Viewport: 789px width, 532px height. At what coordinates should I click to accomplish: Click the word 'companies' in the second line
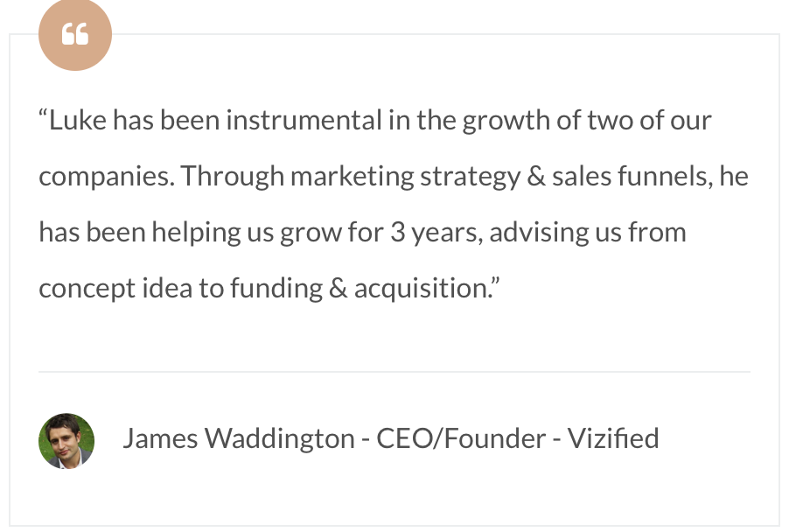[105, 177]
